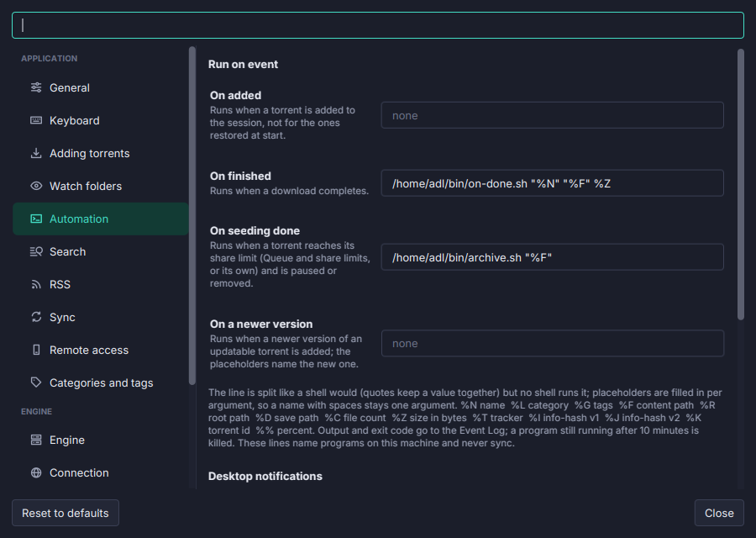Image resolution: width=756 pixels, height=538 pixels.
Task: Click the On a newer version label
Action: click(x=261, y=324)
